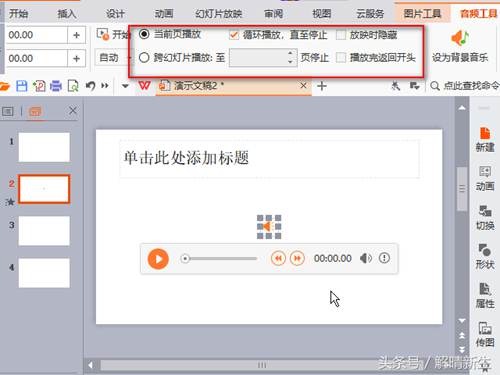Open the 形状 shapes panel in right sidebar
The width and height of the screenshot is (500, 375).
(x=485, y=256)
